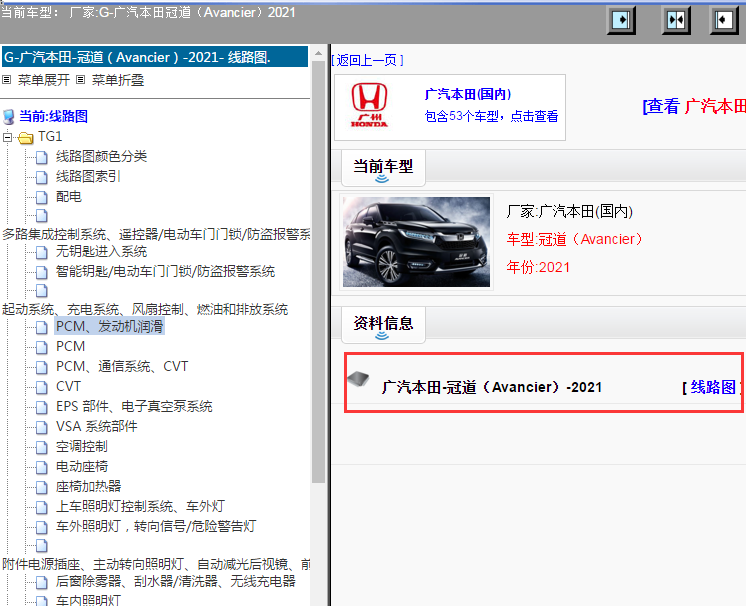Open the blue 线路图 link
The height and width of the screenshot is (606, 746).
(713, 387)
